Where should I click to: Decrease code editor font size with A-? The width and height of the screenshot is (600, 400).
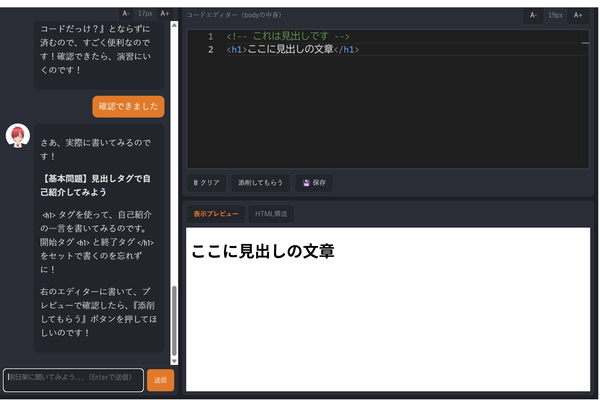[x=533, y=15]
